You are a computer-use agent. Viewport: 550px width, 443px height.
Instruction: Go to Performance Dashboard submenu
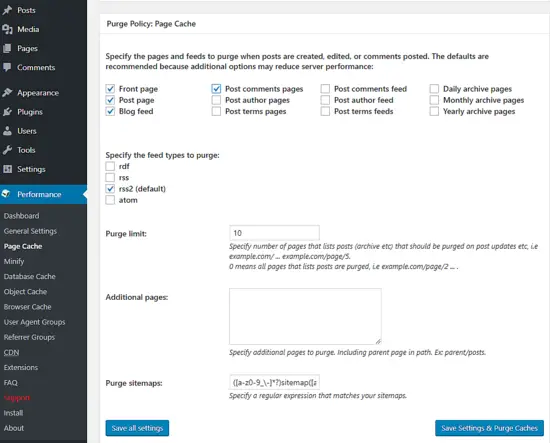point(21,216)
